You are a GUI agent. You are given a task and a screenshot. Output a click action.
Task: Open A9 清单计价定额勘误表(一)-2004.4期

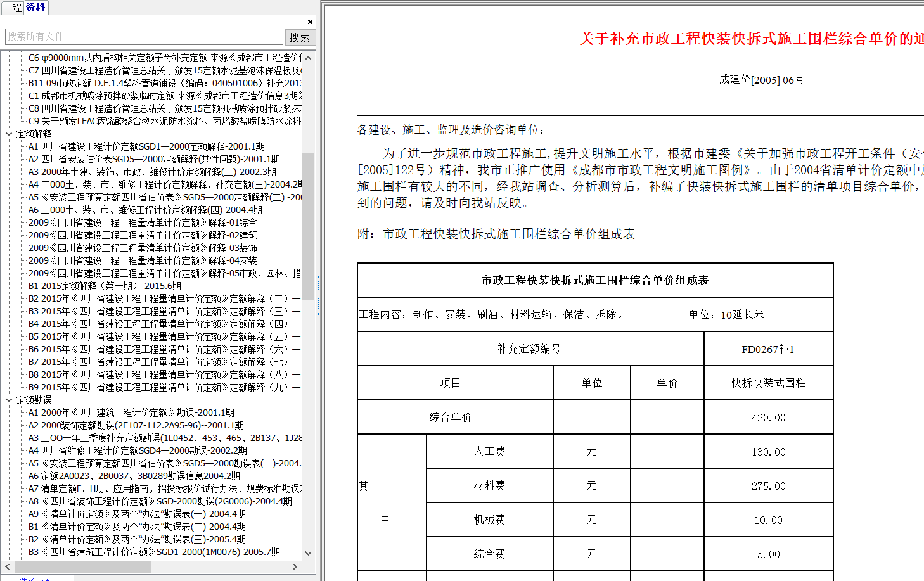click(x=137, y=514)
